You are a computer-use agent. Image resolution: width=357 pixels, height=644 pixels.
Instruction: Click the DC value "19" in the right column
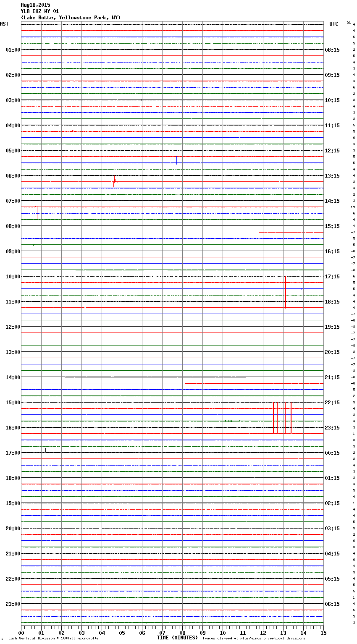[353, 207]
